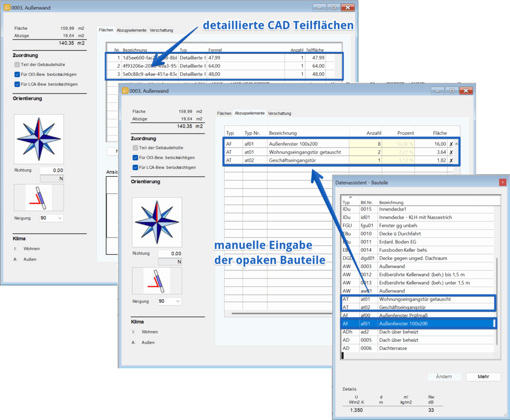The height and width of the screenshot is (420, 510).
Task: Toggle 'Für OI3-Bew. berücksichtigen' in front window
Action: pyautogui.click(x=136, y=158)
